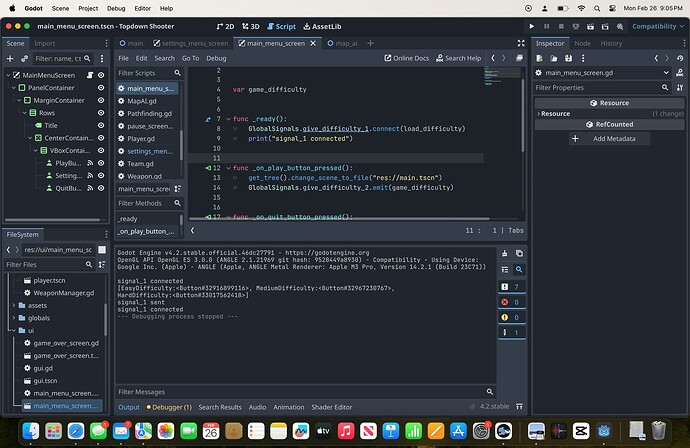Open Safari from the dock
The width and height of the screenshot is (690, 448).
[76, 431]
